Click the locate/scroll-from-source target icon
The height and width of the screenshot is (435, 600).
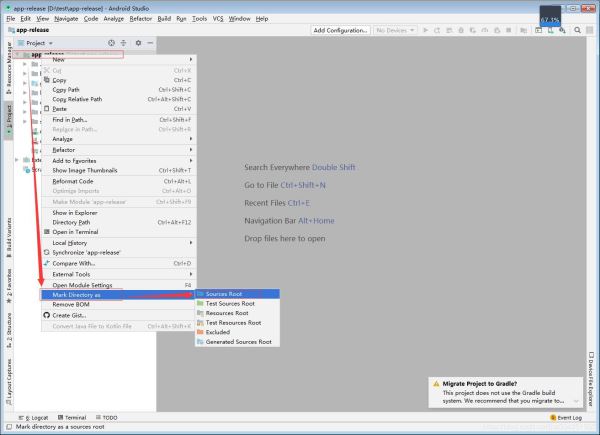(x=110, y=44)
